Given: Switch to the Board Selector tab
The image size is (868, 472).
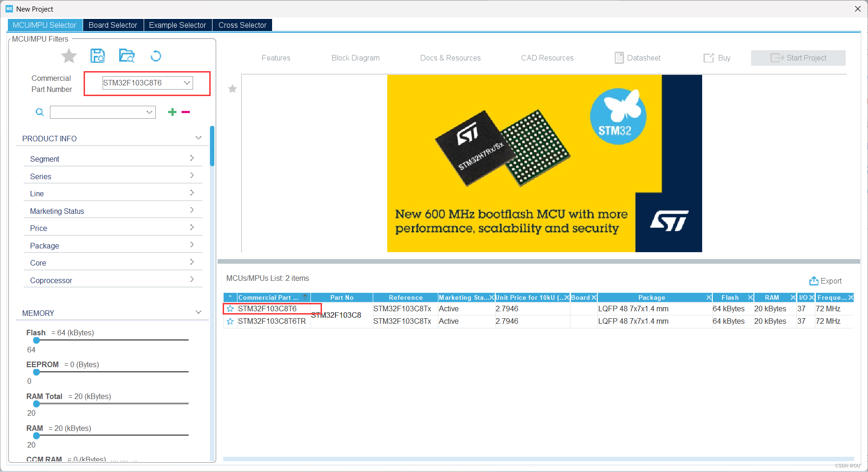Looking at the screenshot, I should (x=113, y=25).
